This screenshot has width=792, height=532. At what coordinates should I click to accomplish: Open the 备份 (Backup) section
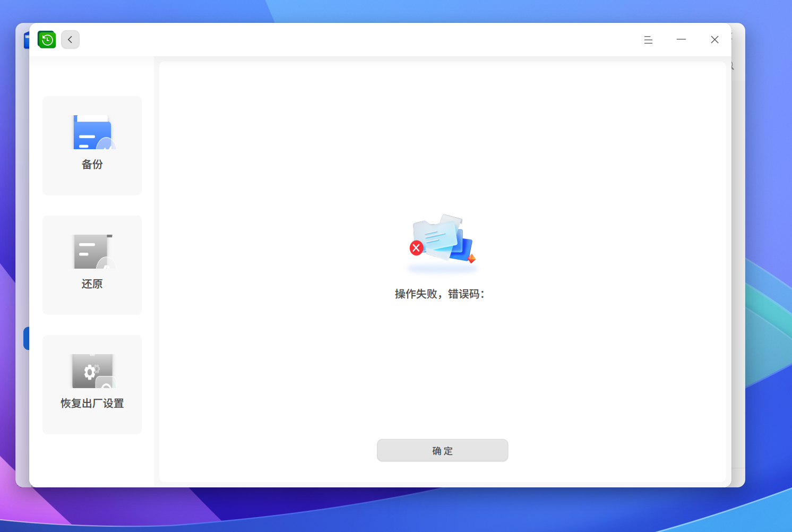point(92,145)
